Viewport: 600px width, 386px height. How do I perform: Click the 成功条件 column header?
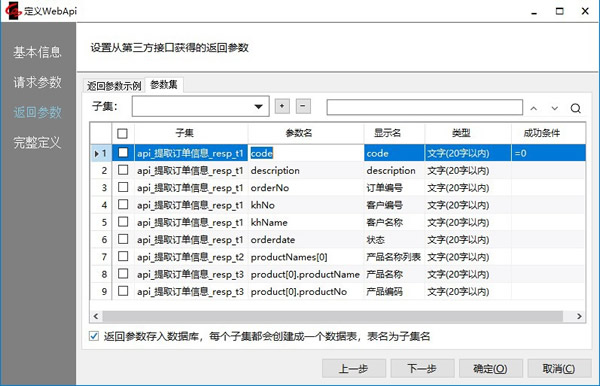(548, 133)
